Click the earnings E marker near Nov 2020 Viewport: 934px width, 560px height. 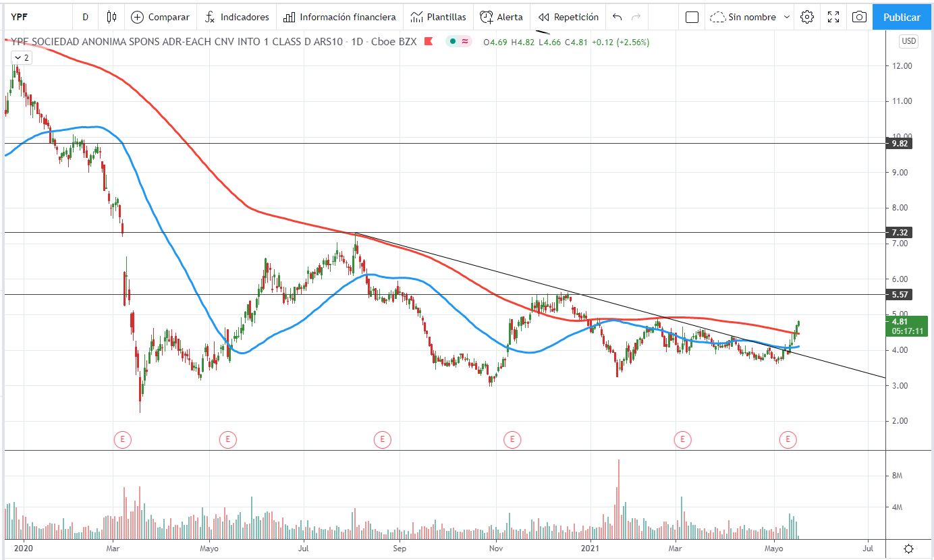click(x=512, y=440)
